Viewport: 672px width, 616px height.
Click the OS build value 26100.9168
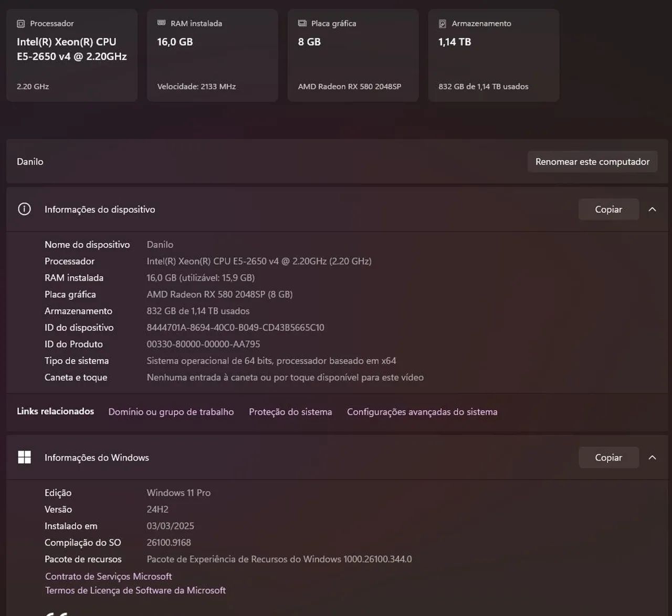click(169, 543)
